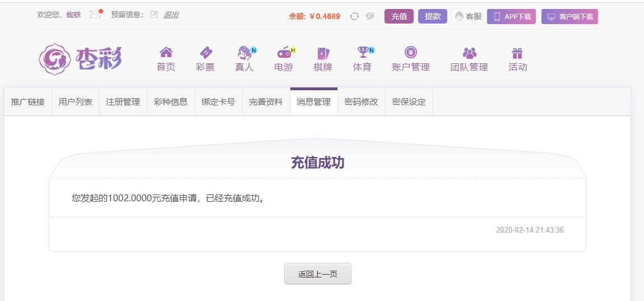The width and height of the screenshot is (644, 301).
Task: Click the 1002.0000元 recharge message text
Action: coord(168,198)
